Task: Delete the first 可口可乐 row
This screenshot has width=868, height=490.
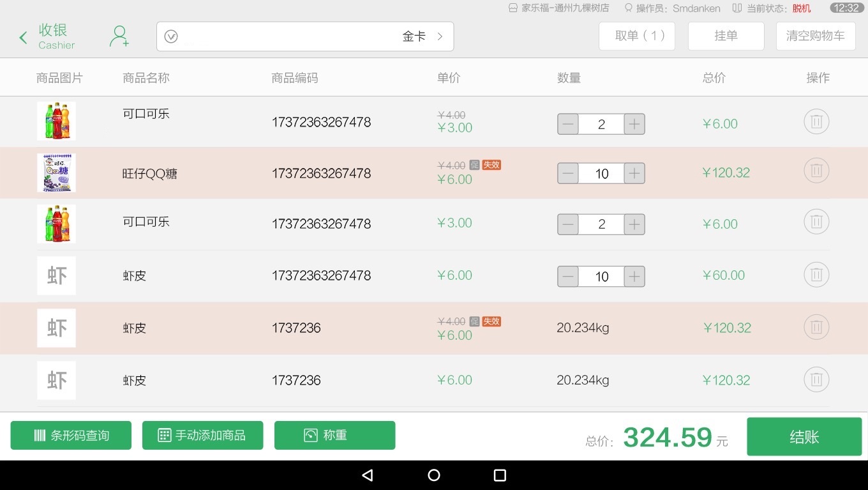Action: 816,121
